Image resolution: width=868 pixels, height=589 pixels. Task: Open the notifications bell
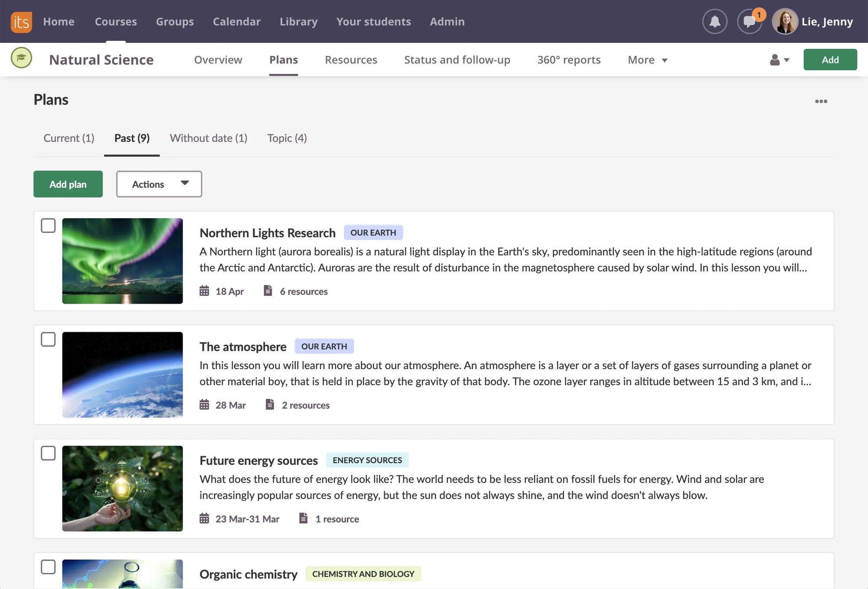714,22
